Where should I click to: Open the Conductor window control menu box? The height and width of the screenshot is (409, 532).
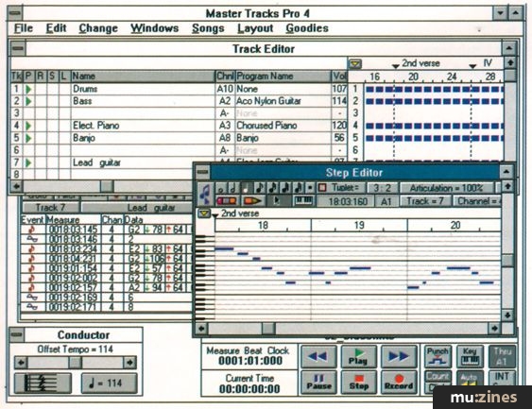click(17, 335)
